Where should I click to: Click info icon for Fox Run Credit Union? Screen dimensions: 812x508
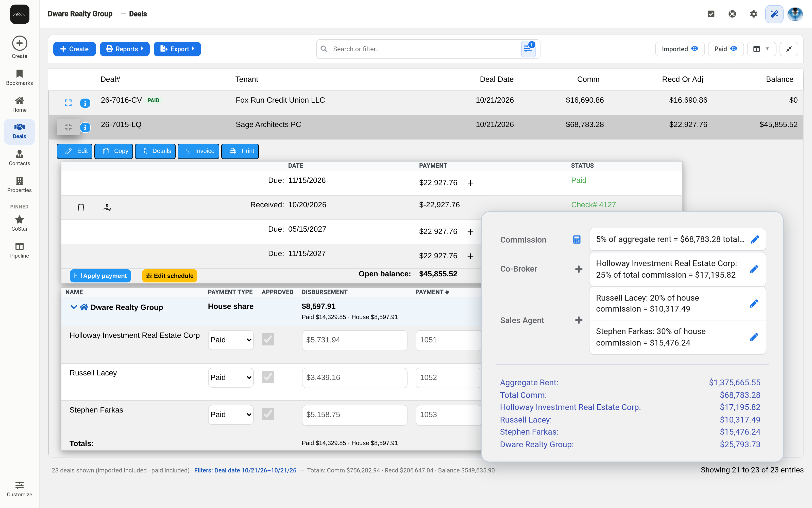85,103
